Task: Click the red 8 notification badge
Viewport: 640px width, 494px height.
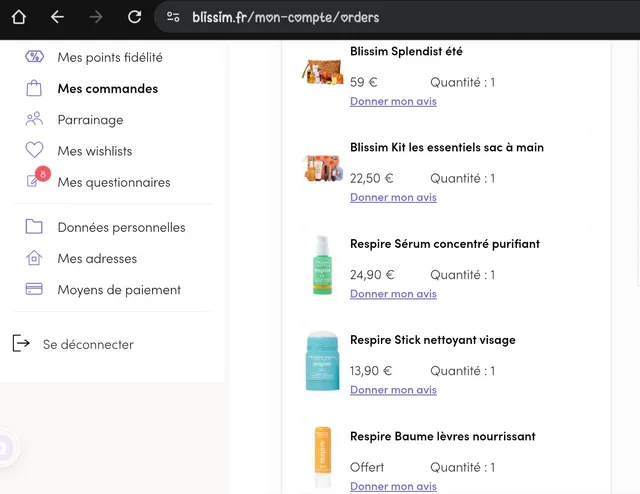Action: pos(43,174)
